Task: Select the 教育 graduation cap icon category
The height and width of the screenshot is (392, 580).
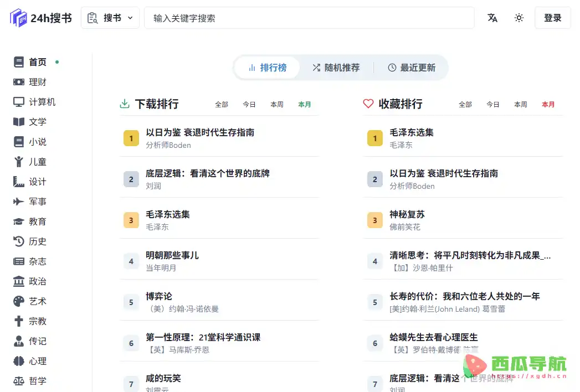Action: [x=18, y=221]
